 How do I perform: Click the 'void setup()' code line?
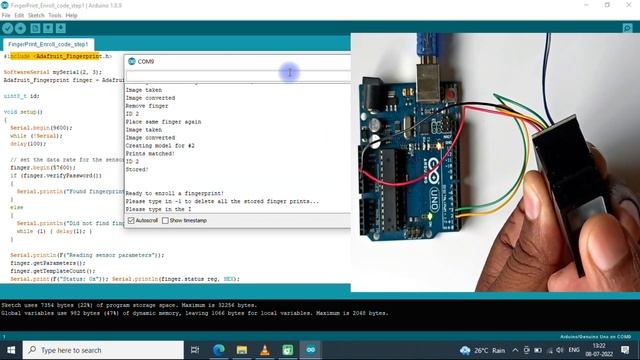coord(23,112)
